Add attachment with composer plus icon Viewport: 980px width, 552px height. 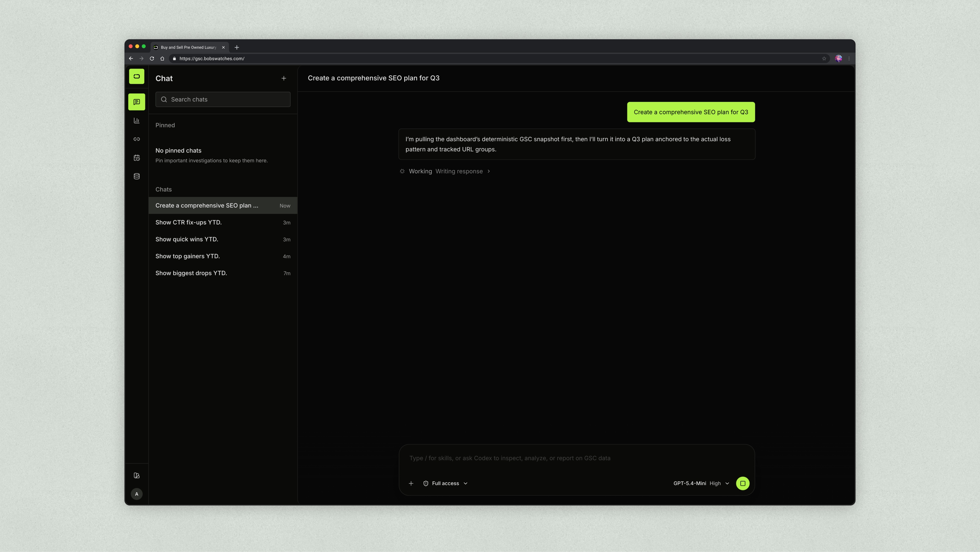(411, 484)
